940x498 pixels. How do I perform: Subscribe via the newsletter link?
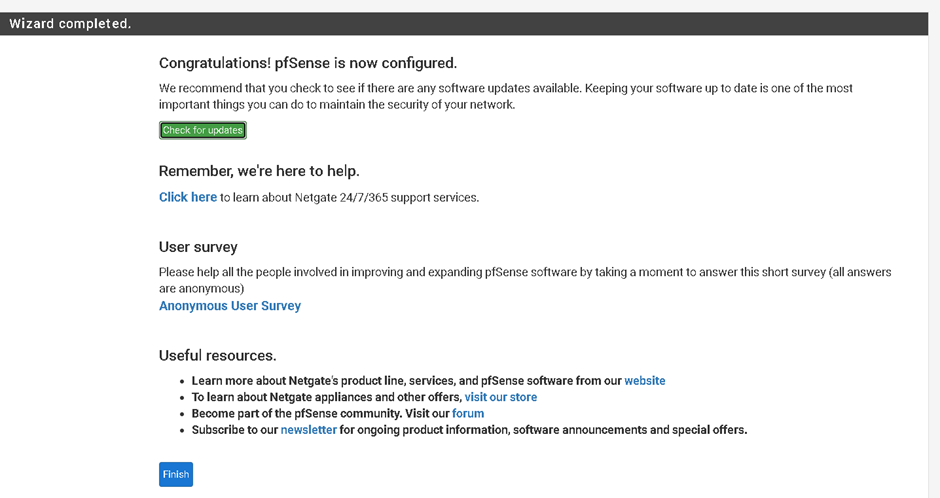pyautogui.click(x=309, y=430)
